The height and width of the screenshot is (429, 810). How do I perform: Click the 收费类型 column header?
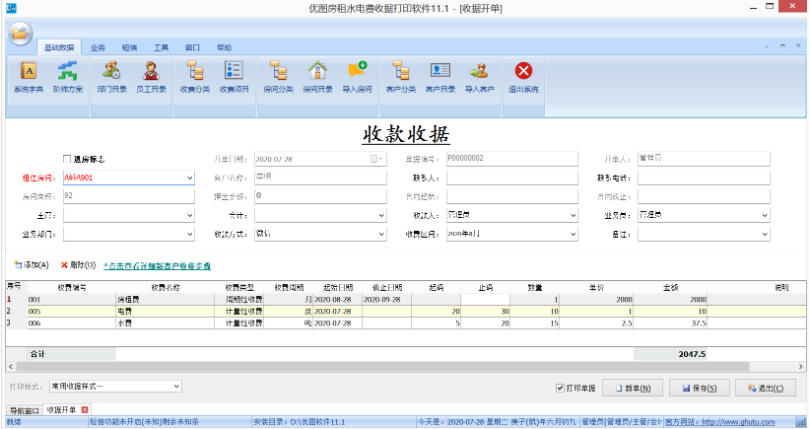coord(239,287)
